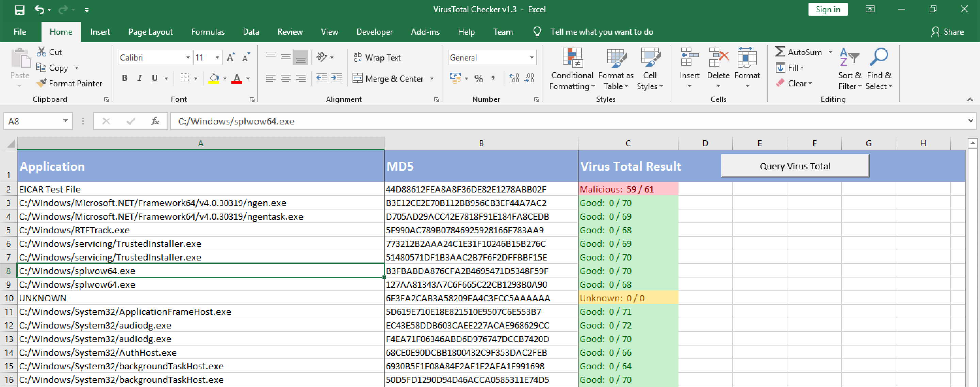Toggle Merge & Center

[x=388, y=79]
